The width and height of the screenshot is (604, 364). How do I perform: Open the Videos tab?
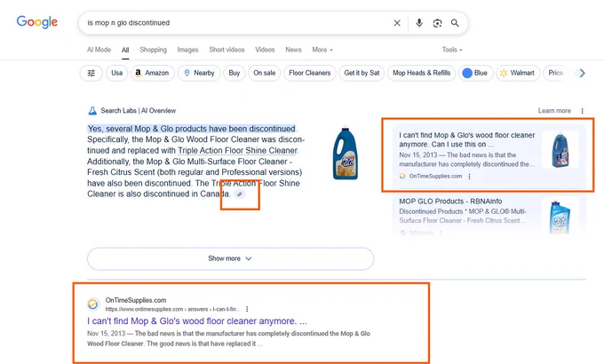(x=265, y=50)
